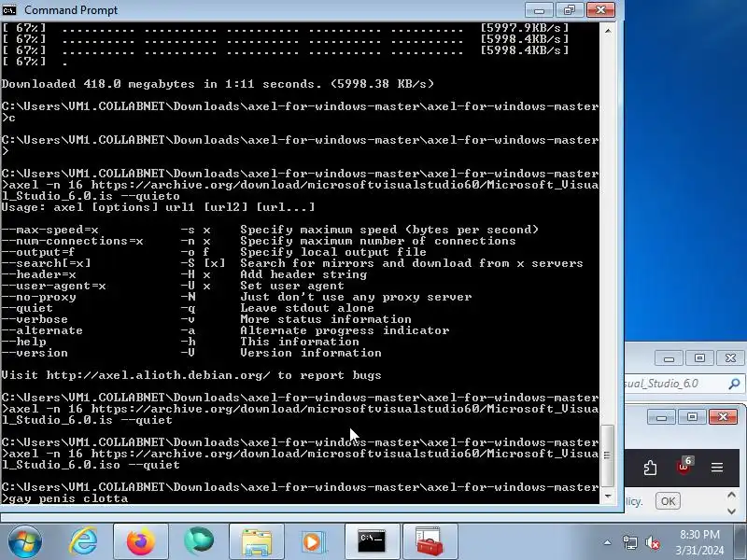Click the 'l_Studio_6.0.iso --quiet' command line
747x560 pixels.
[91, 465]
